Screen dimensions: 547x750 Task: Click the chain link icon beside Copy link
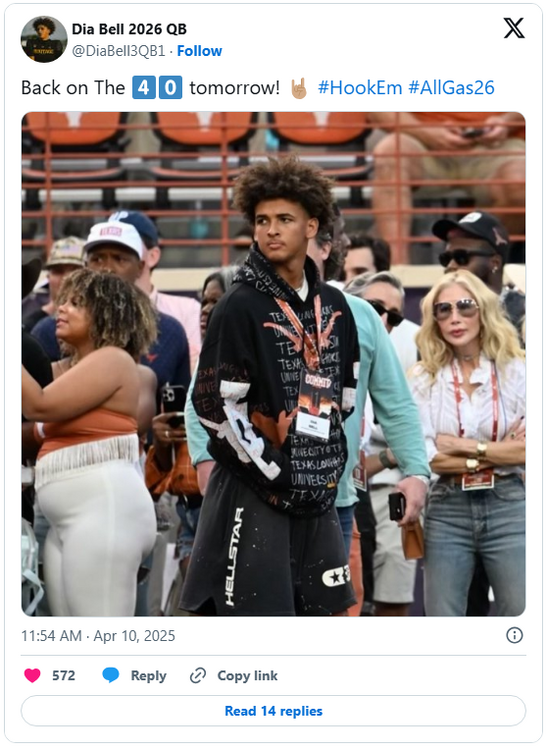pyautogui.click(x=197, y=675)
